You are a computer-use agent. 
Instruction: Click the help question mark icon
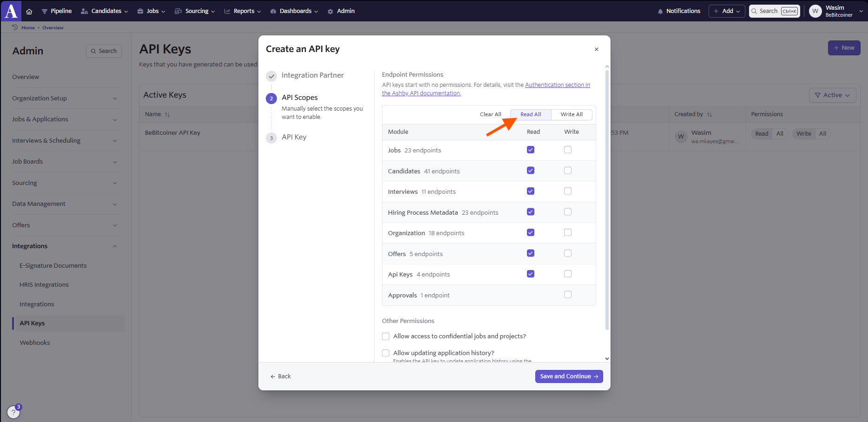tap(13, 412)
